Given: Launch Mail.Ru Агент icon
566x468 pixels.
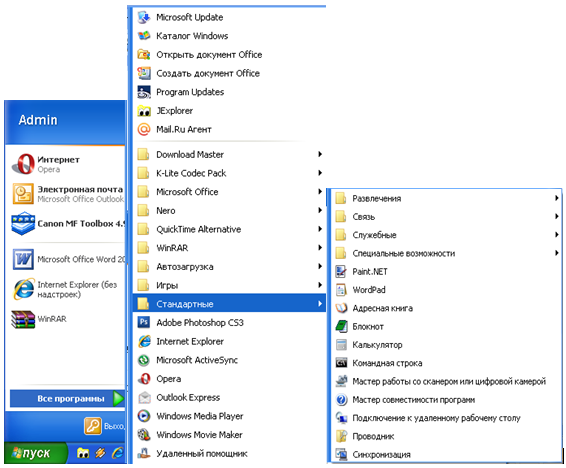Looking at the screenshot, I should (144, 129).
